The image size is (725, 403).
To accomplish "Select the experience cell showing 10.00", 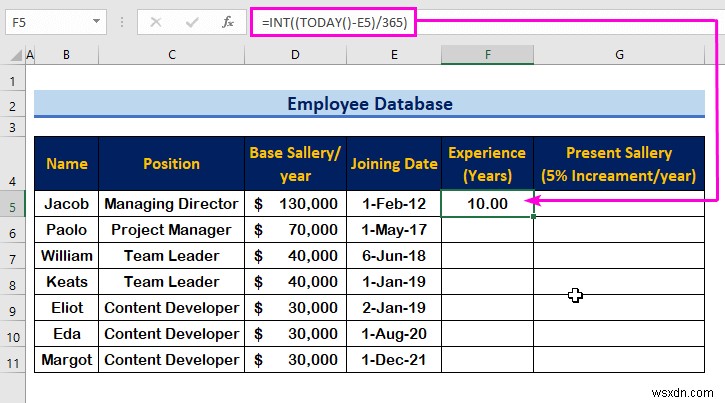I will click(487, 204).
